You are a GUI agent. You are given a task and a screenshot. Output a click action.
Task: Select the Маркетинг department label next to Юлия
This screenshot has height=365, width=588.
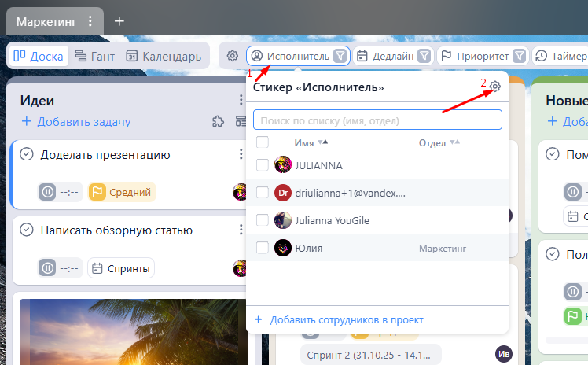coord(443,249)
